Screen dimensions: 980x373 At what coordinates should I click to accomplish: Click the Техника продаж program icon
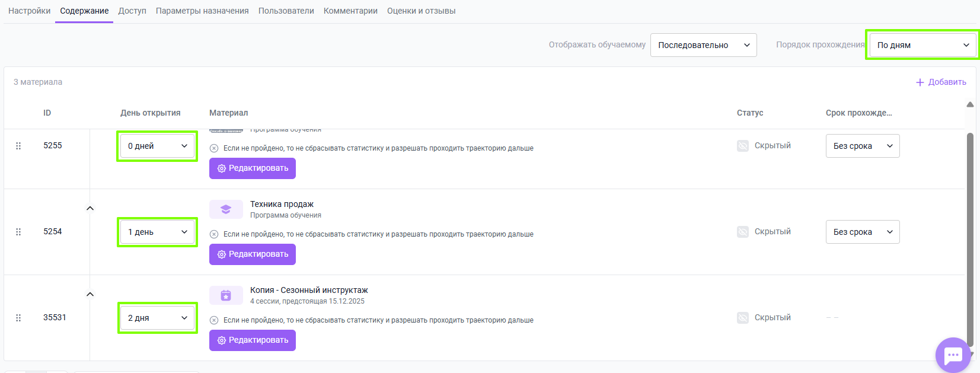pyautogui.click(x=226, y=209)
